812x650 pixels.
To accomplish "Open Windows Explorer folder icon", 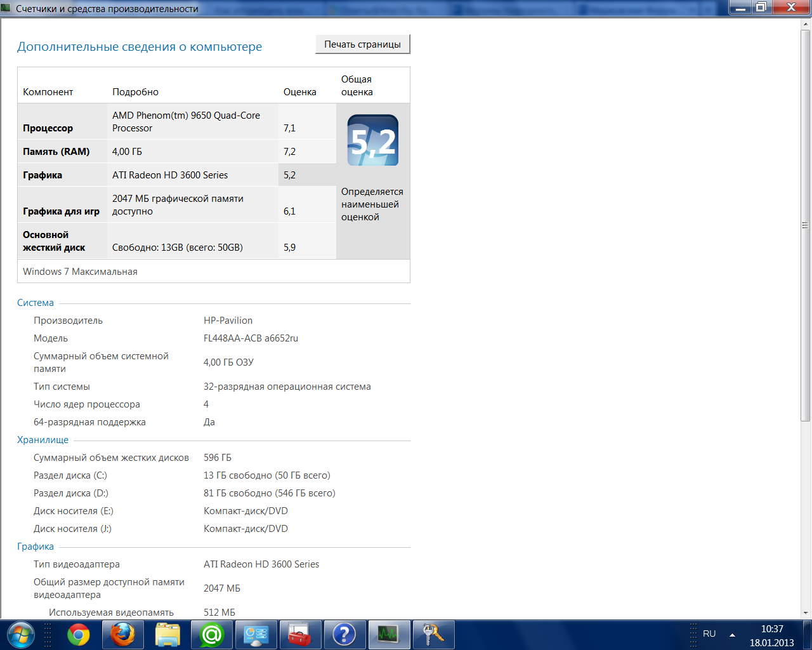I will pos(167,634).
